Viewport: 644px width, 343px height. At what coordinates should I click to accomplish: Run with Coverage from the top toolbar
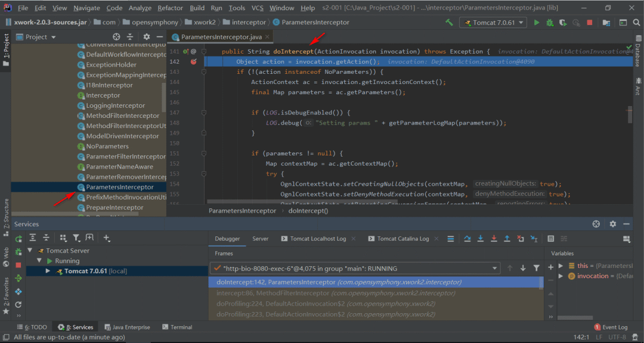click(x=563, y=23)
